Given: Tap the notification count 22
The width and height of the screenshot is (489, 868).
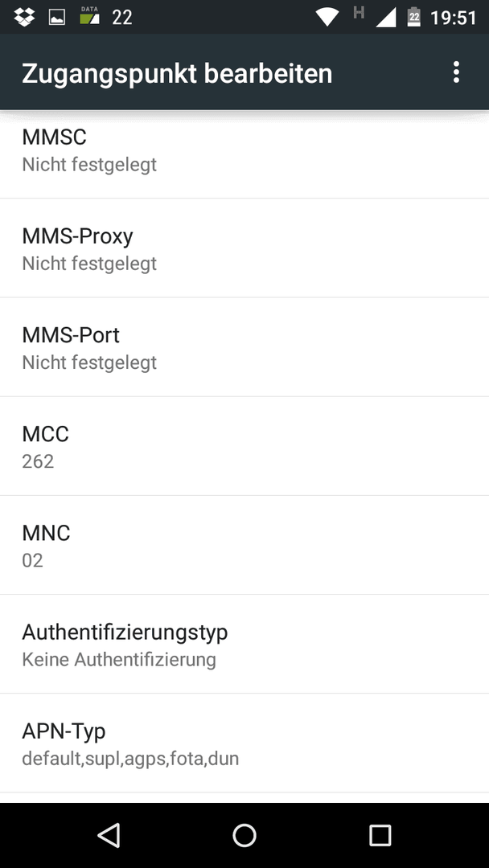Looking at the screenshot, I should coord(121,18).
